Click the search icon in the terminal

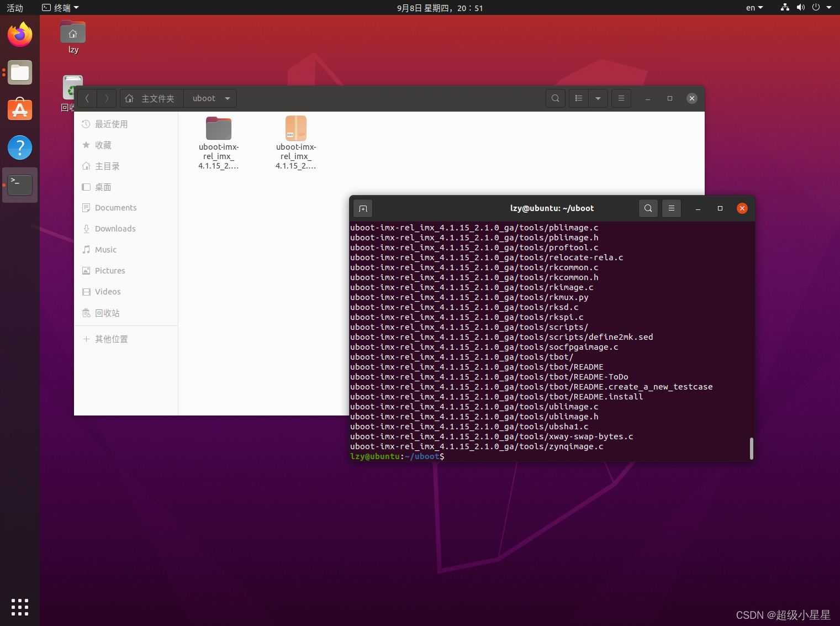pyautogui.click(x=648, y=208)
